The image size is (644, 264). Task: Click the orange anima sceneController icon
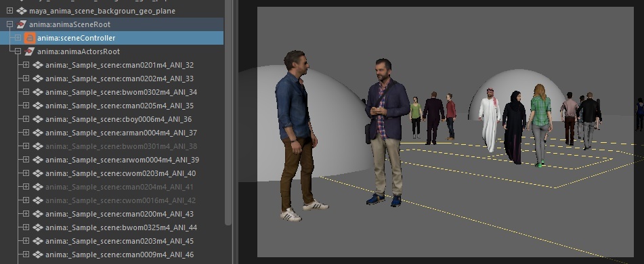[x=30, y=38]
